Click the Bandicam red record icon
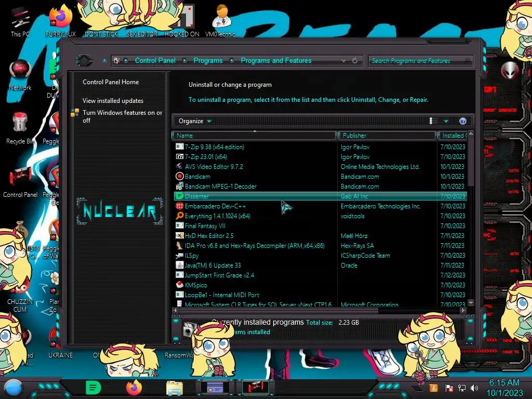The image size is (532, 399). (179, 177)
